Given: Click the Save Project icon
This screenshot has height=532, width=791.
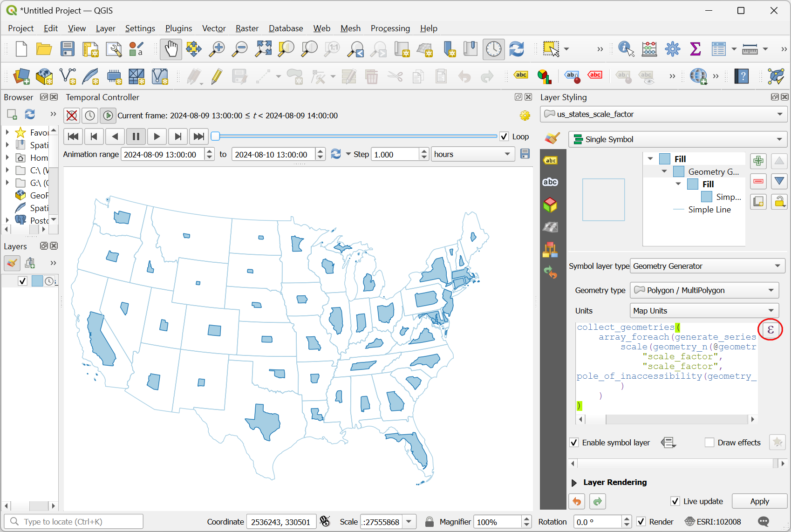Looking at the screenshot, I should [68, 49].
